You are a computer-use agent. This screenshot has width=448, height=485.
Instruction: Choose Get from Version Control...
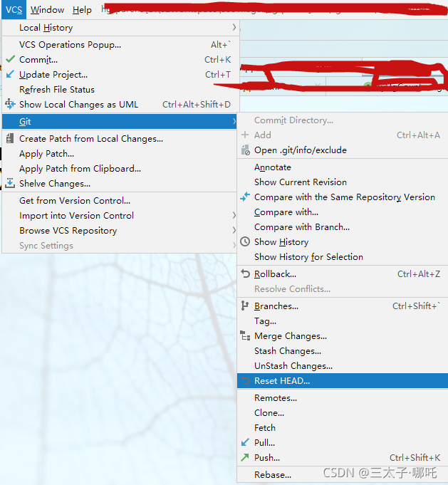(x=120, y=200)
